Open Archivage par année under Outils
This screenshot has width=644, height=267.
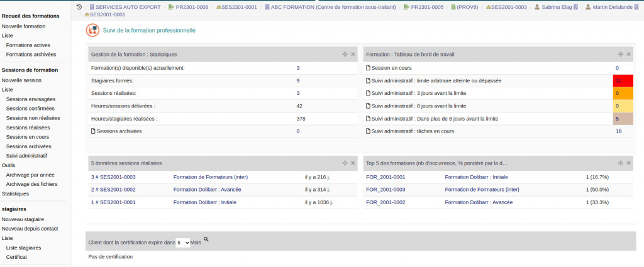click(x=30, y=175)
